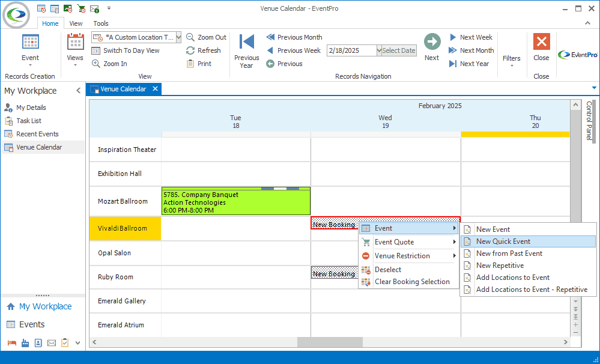Switch to the Tools ribbon tab
Screen dimensions: 600x364
pos(101,23)
